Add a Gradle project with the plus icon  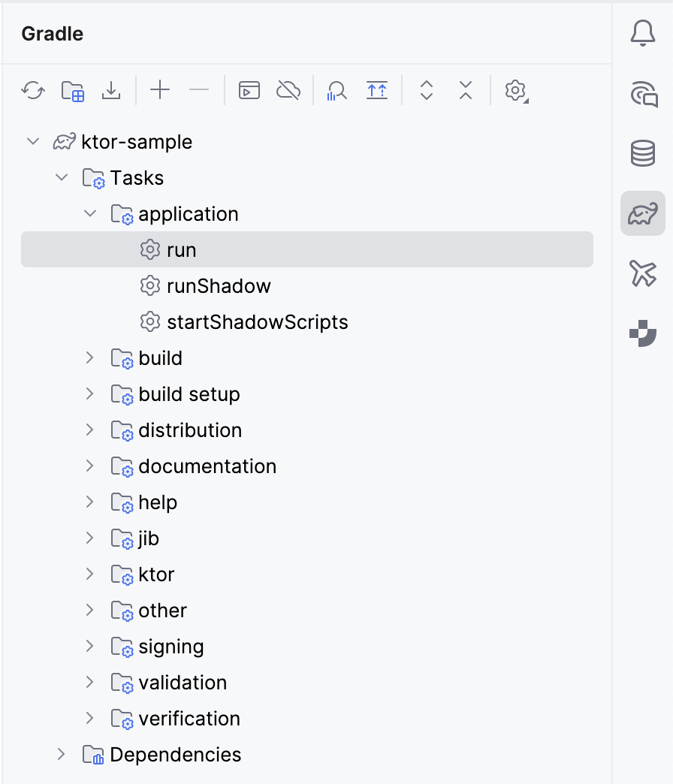[x=159, y=90]
